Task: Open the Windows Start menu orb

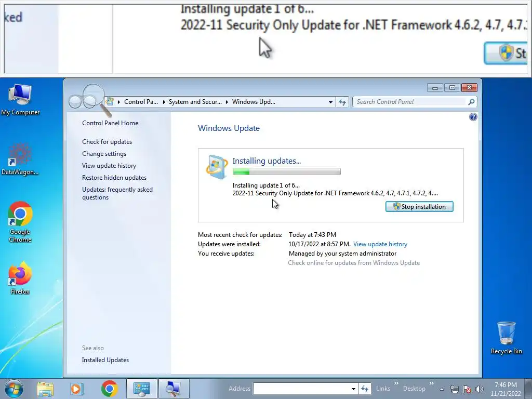Action: point(14,389)
